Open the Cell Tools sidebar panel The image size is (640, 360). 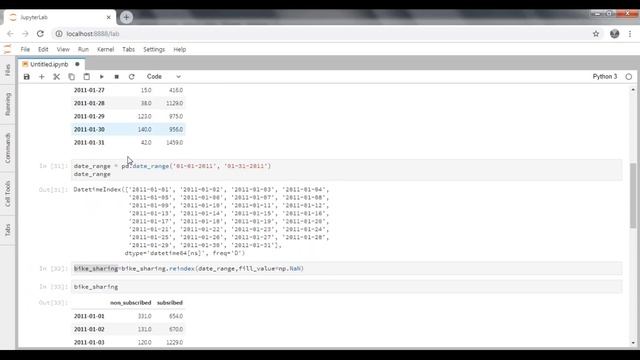[7, 193]
